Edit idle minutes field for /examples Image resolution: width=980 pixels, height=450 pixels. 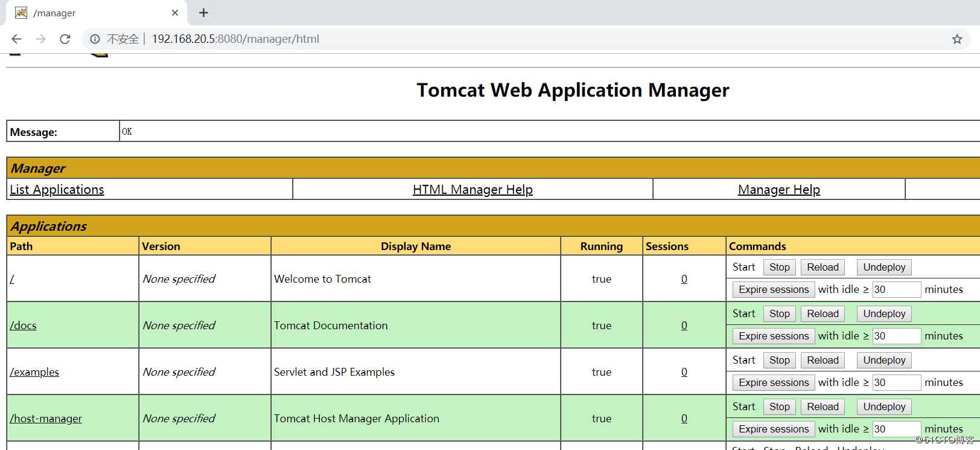coord(897,383)
